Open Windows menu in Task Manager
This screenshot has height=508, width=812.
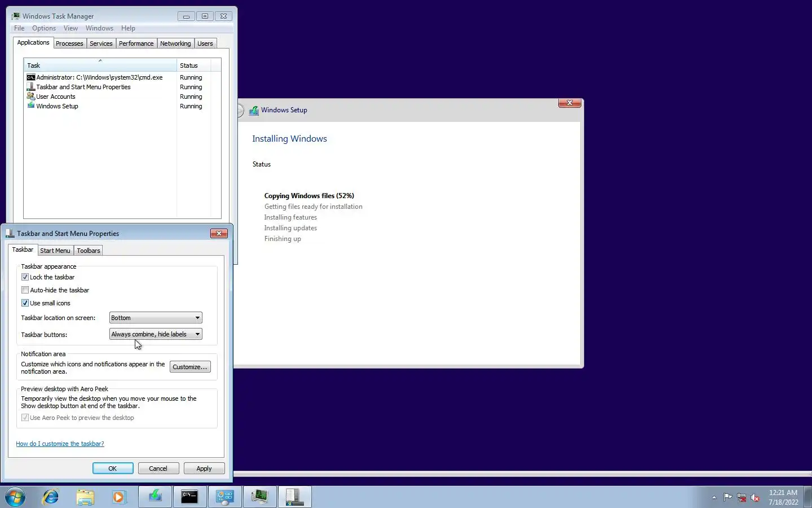(x=99, y=28)
